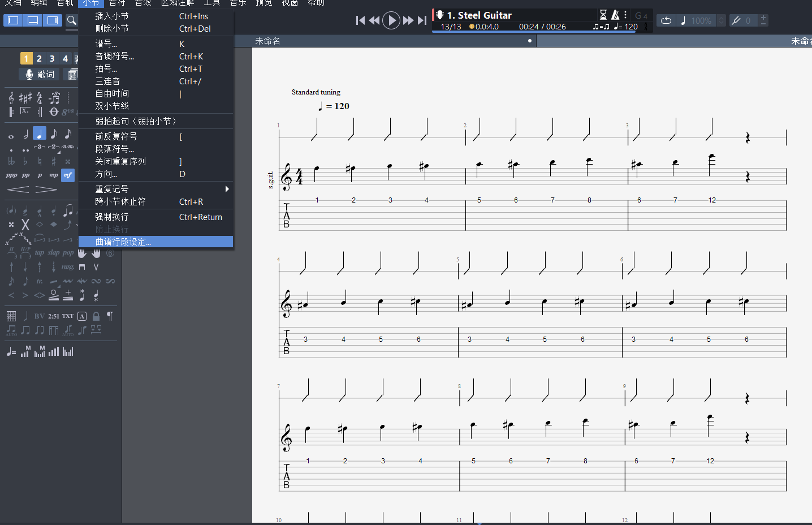Click the playback progress bar under track info
The height and width of the screenshot is (525, 812).
click(534, 32)
